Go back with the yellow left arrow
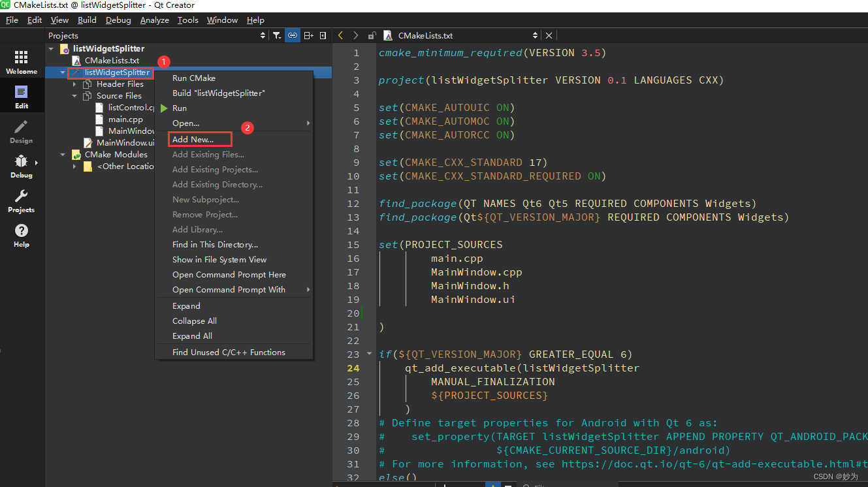Screen dimensions: 868x487 pos(340,35)
